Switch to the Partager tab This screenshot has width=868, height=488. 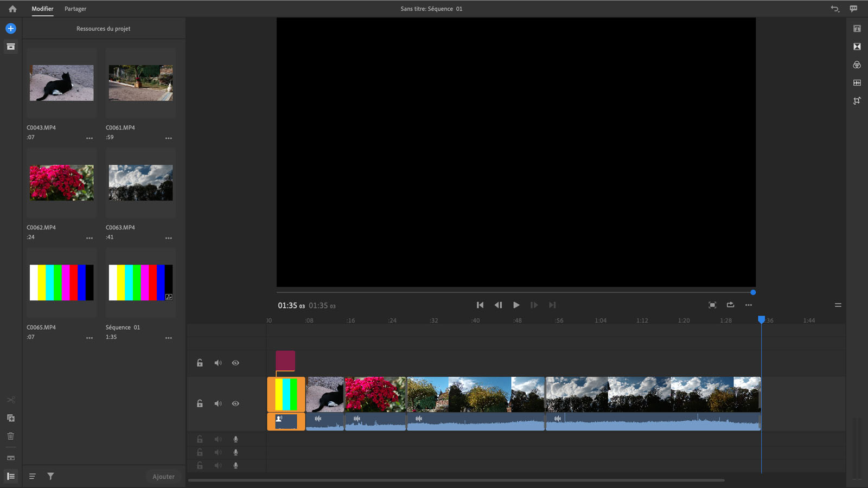click(x=75, y=9)
